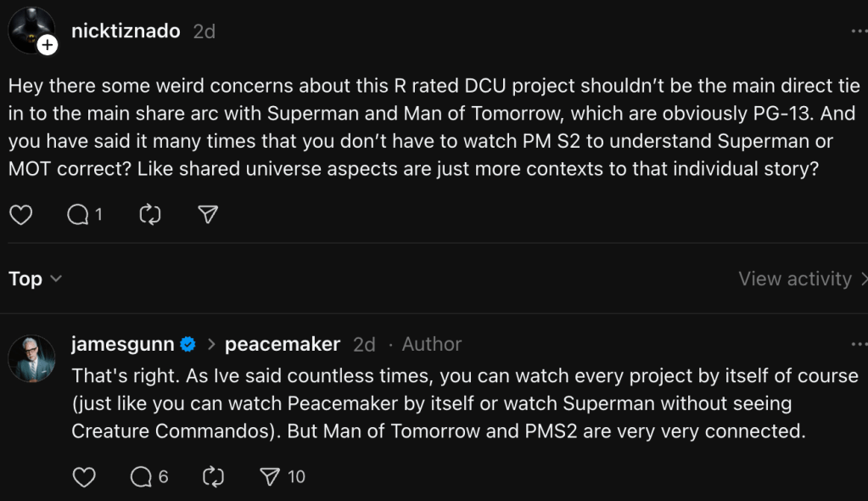The image size is (868, 501).
Task: Open the jamesgunn username profile link
Action: (x=123, y=344)
